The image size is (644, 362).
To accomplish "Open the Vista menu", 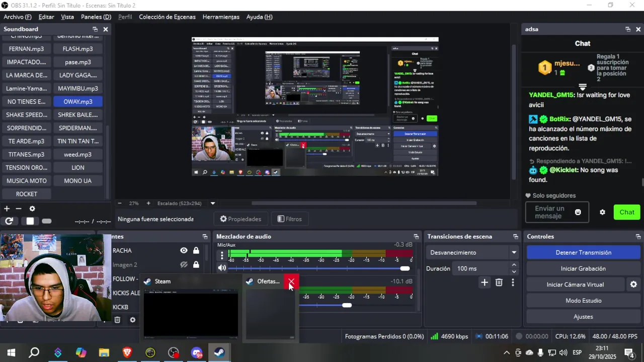I will (67, 17).
